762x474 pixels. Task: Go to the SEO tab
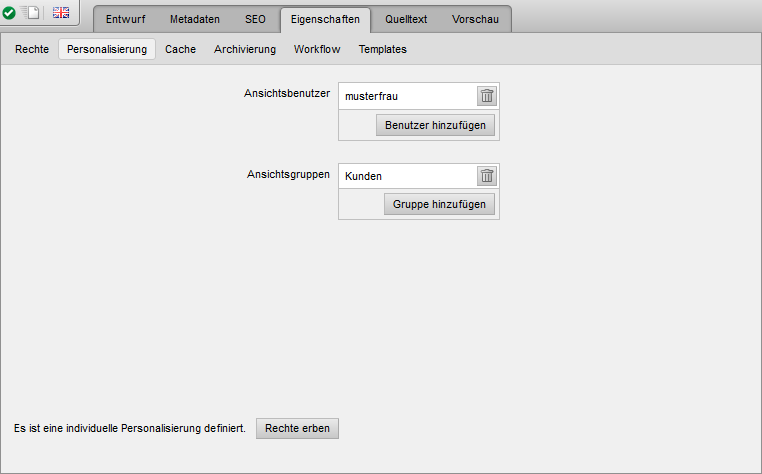(255, 19)
